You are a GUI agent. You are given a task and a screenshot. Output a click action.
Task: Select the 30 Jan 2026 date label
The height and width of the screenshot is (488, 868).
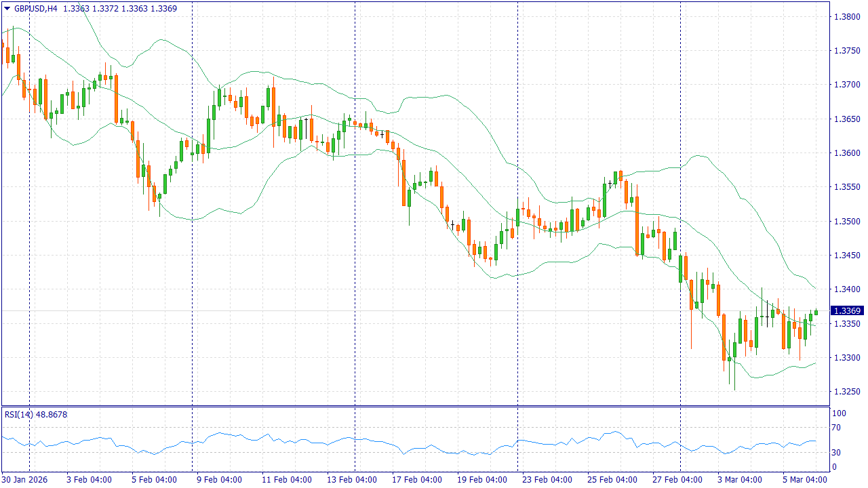click(26, 480)
